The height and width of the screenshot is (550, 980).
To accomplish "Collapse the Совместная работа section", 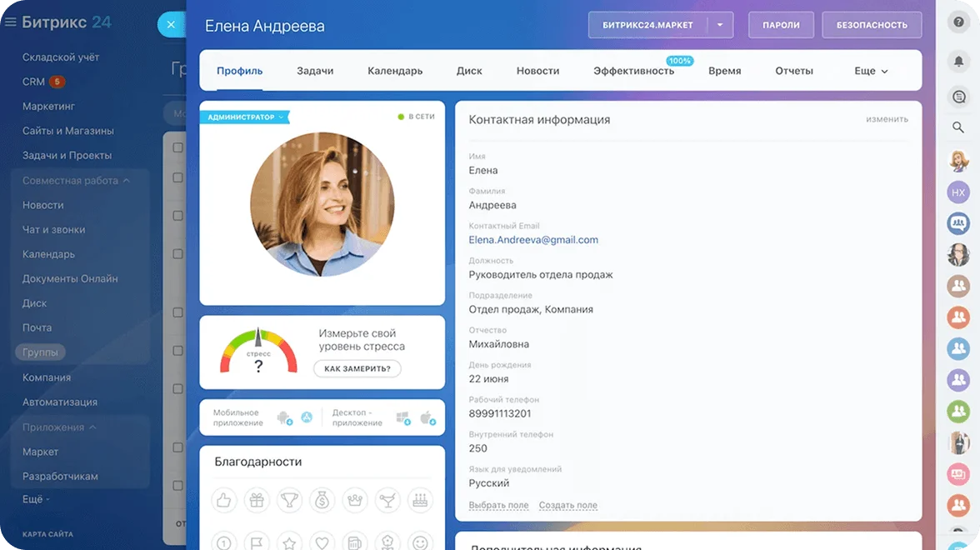I will tap(126, 181).
